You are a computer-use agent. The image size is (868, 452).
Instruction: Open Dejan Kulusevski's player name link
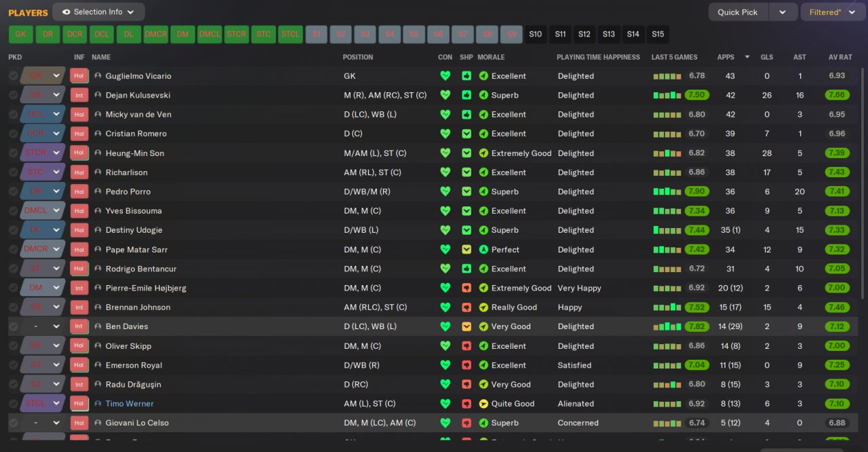(138, 95)
